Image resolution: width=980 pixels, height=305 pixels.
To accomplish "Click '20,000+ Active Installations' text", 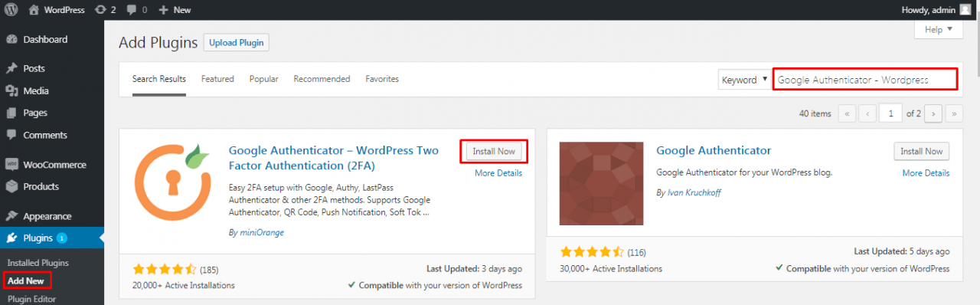I will [x=184, y=285].
